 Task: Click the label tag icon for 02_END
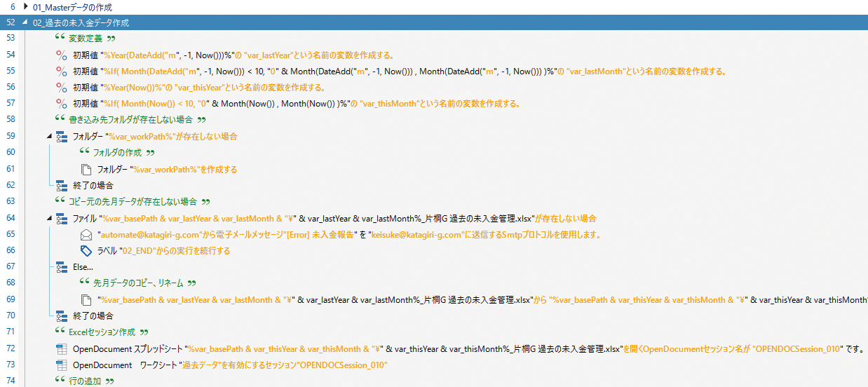87,251
